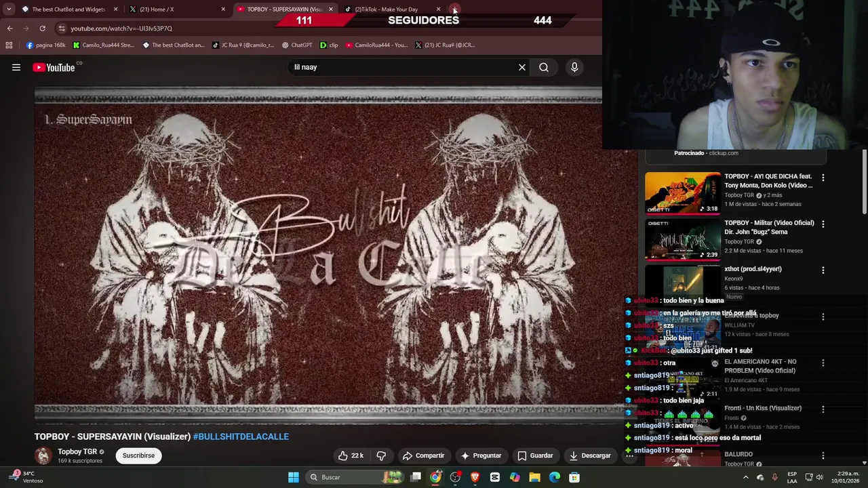This screenshot has width=868, height=488.
Task: Open Task View in taskbar
Action: pyautogui.click(x=416, y=477)
